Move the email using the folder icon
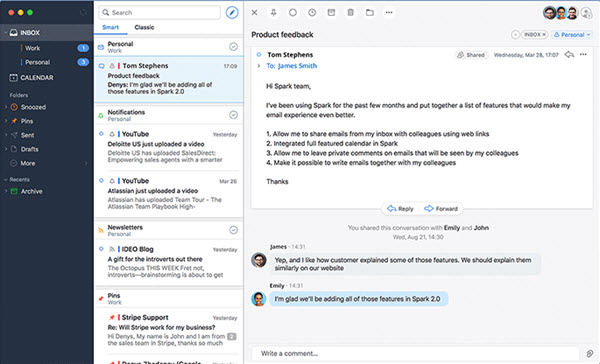The width and height of the screenshot is (600, 364). (x=369, y=13)
